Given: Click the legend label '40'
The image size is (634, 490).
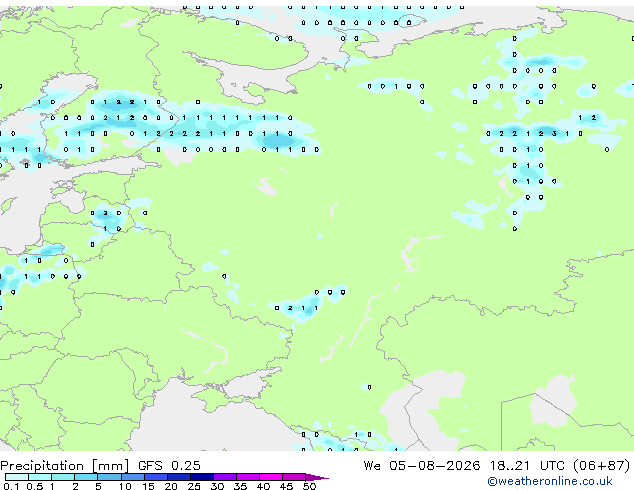Looking at the screenshot, I should 263,486.
